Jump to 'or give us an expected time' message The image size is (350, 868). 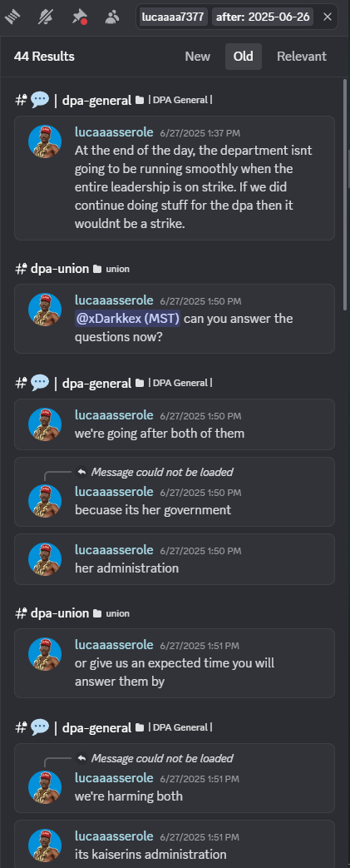click(x=175, y=663)
